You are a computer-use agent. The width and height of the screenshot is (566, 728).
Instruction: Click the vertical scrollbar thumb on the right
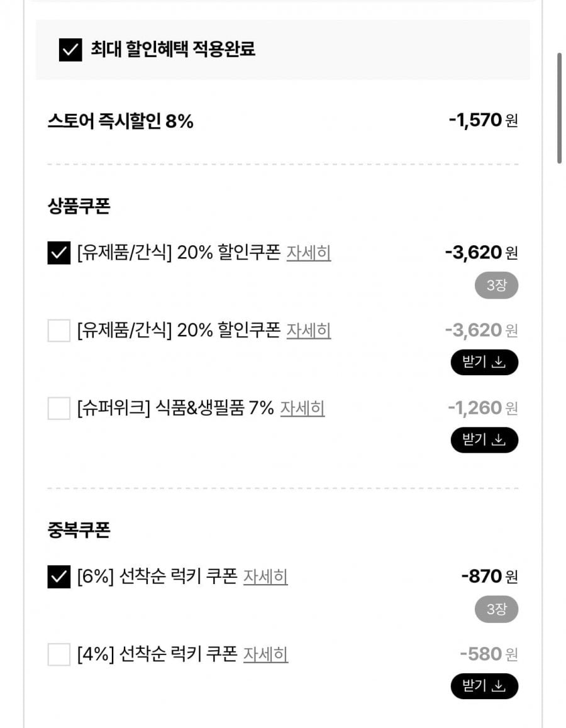point(559,108)
